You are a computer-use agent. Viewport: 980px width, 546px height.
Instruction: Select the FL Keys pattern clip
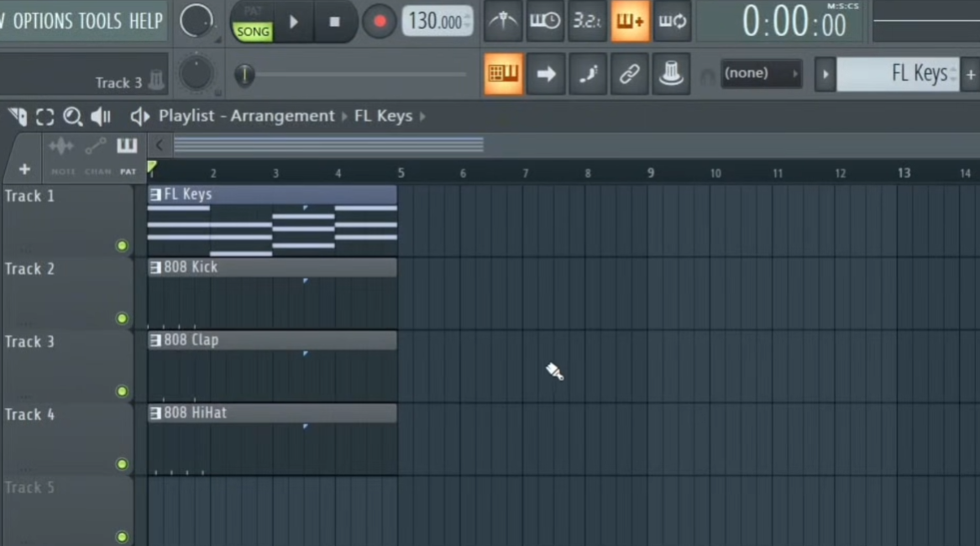272,221
